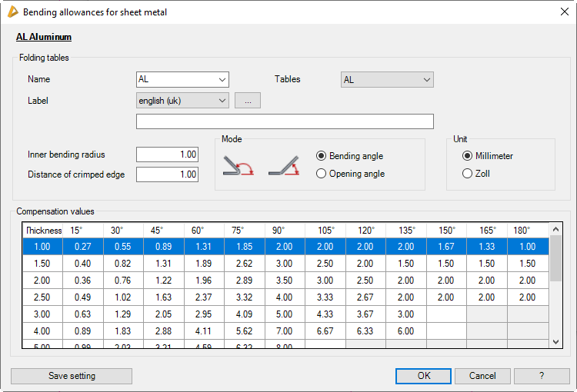Click the Inner bending radius field
This screenshot has width=577, height=392.
pos(167,154)
